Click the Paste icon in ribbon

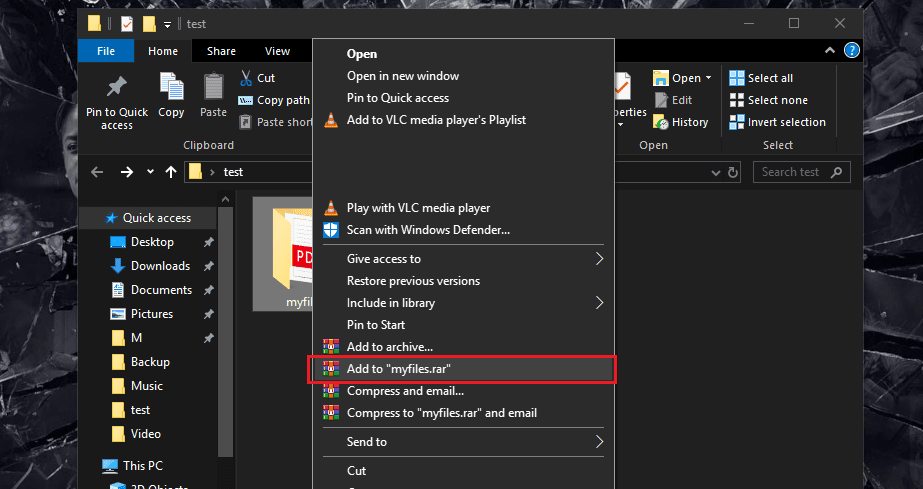pos(213,90)
